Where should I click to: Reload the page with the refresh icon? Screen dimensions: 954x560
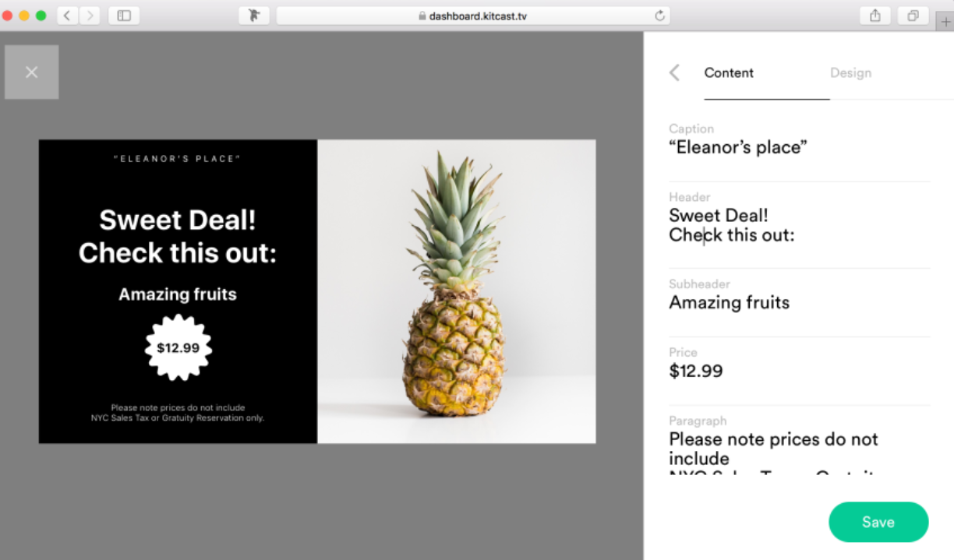(x=659, y=16)
